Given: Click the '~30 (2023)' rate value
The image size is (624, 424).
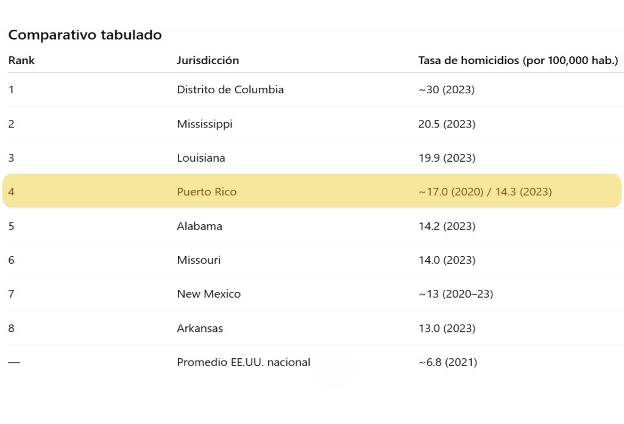Looking at the screenshot, I should [x=446, y=90].
